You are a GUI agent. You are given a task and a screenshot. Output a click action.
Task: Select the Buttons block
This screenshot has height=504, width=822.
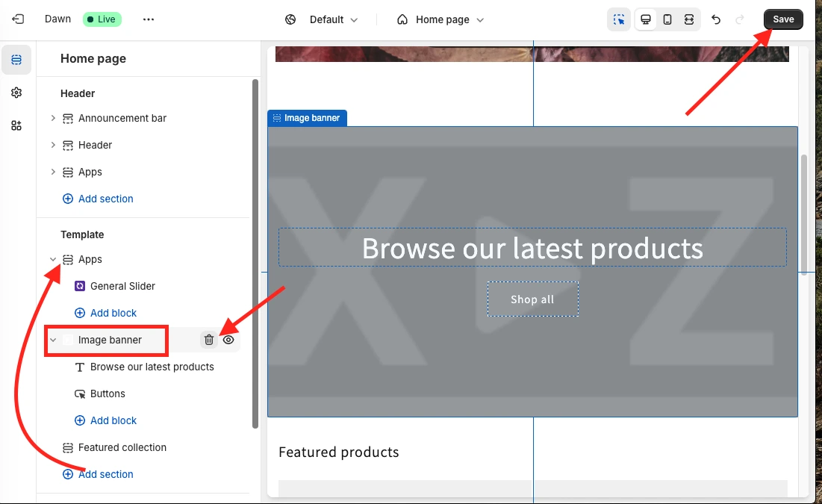click(x=108, y=393)
